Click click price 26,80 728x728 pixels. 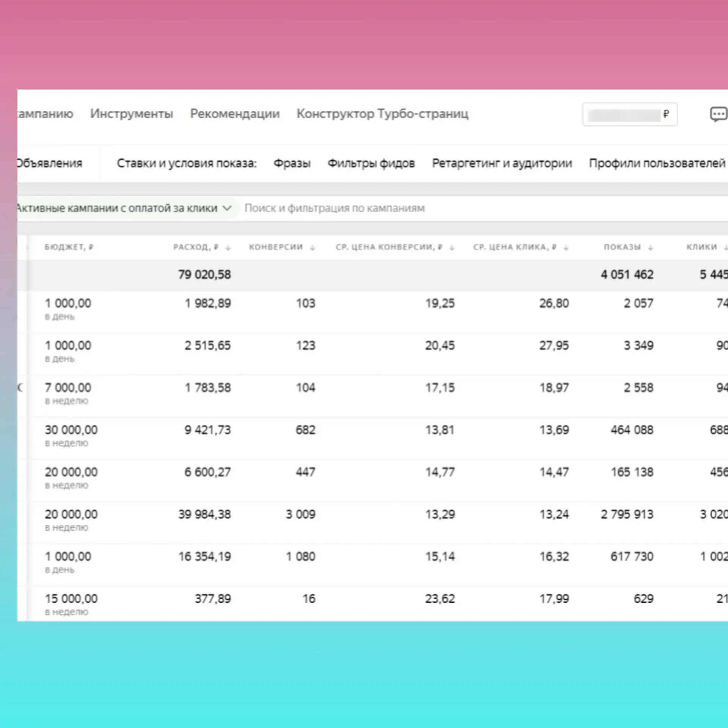(554, 303)
